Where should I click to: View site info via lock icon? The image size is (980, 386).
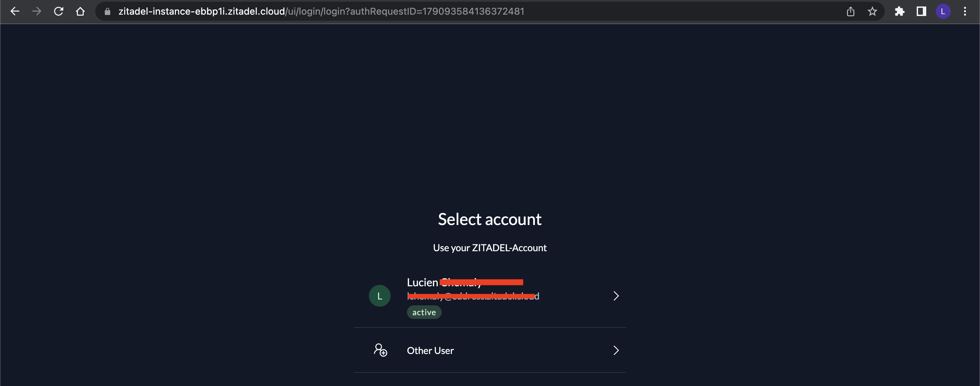point(108,12)
